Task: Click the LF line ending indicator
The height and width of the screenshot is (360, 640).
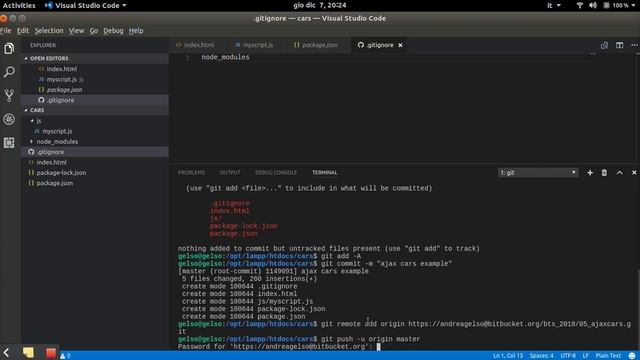Action: [x=585, y=356]
